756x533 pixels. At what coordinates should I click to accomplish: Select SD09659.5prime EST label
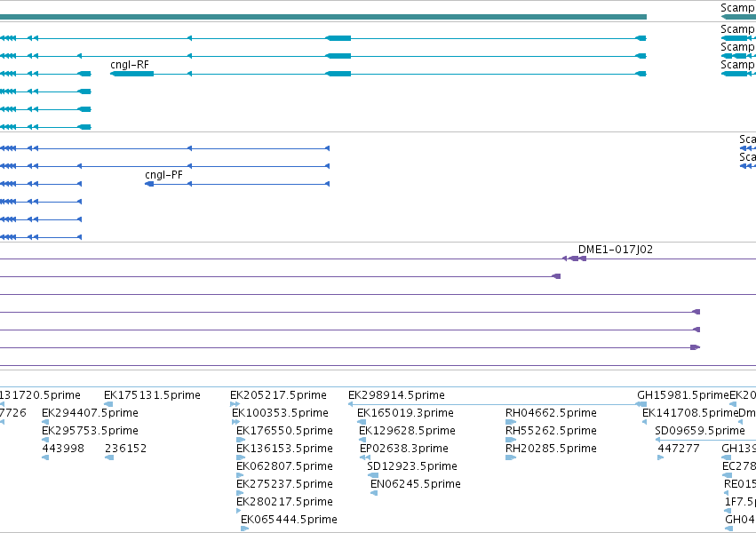coord(700,431)
